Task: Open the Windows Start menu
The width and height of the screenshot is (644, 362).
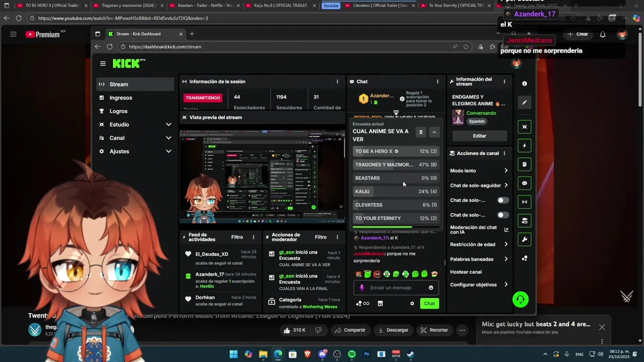Action: pyautogui.click(x=233, y=354)
